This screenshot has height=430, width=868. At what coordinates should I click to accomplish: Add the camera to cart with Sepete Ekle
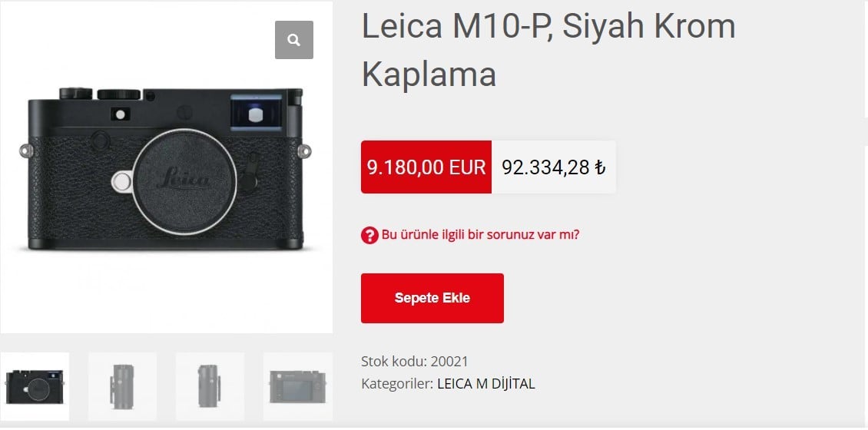click(432, 298)
